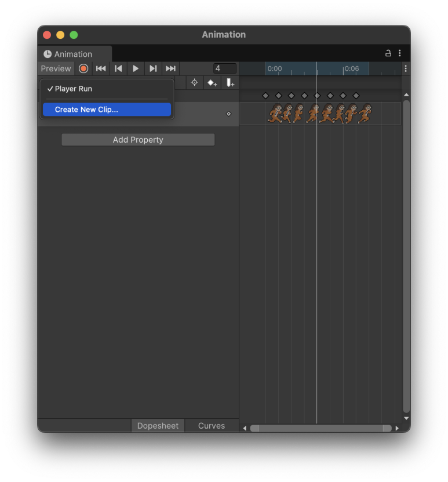
Task: Click the vertical timeline scrollbar thumb
Action: click(x=406, y=256)
